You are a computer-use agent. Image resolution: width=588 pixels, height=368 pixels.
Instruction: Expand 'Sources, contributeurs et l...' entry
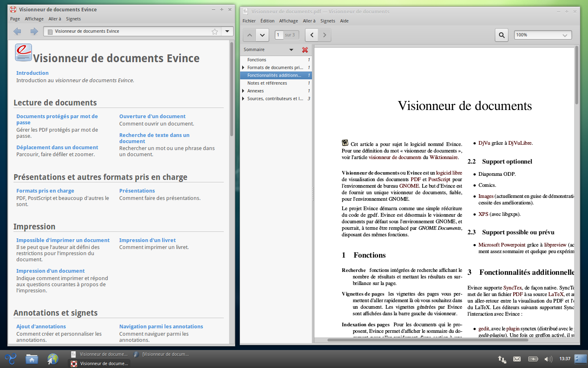tap(243, 99)
